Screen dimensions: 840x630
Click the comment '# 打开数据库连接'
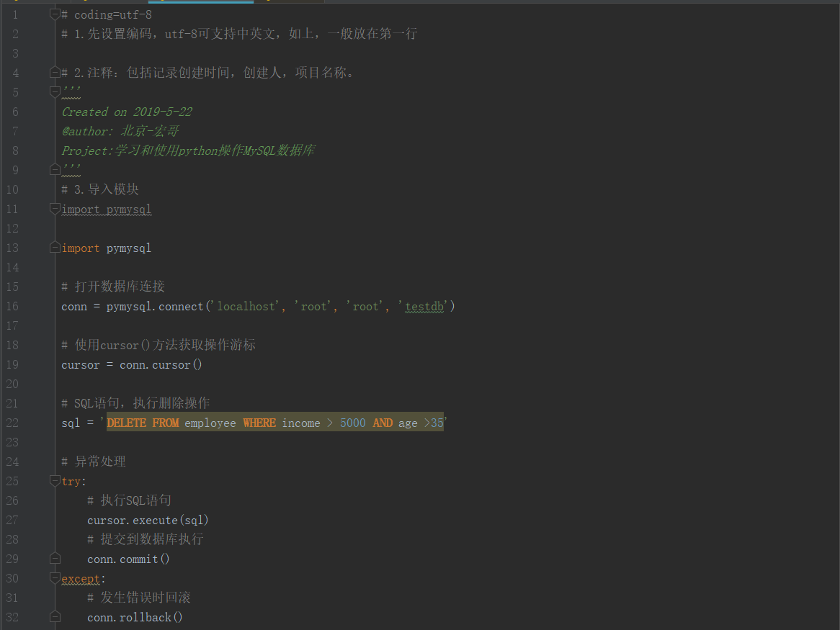[x=113, y=287]
